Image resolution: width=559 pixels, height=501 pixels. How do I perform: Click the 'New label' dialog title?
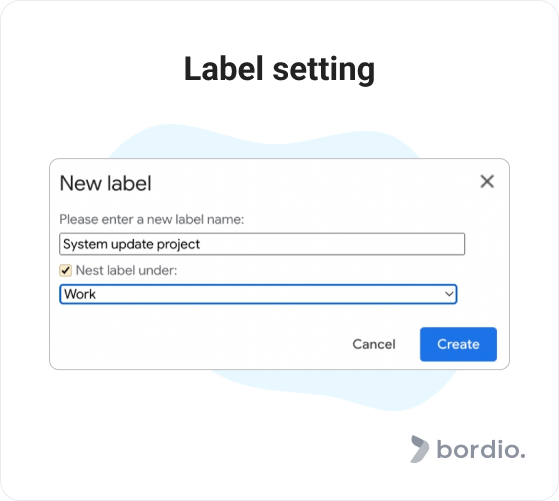[x=106, y=183]
